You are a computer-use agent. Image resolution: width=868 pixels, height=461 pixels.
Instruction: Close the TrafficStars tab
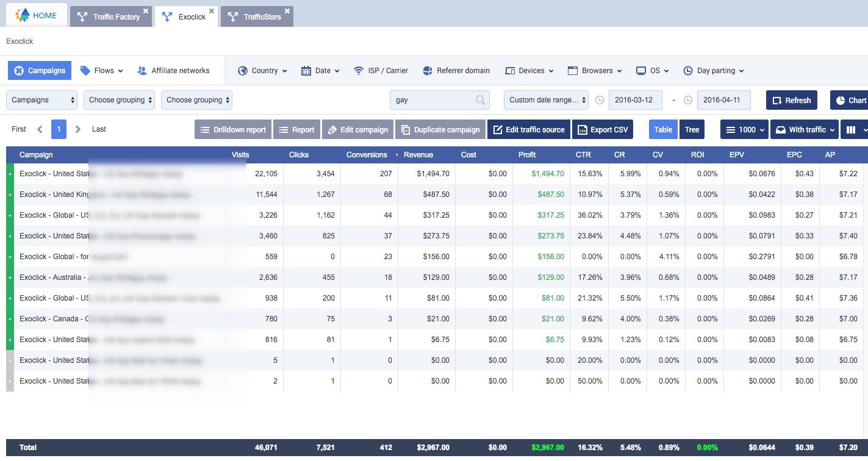pyautogui.click(x=287, y=11)
